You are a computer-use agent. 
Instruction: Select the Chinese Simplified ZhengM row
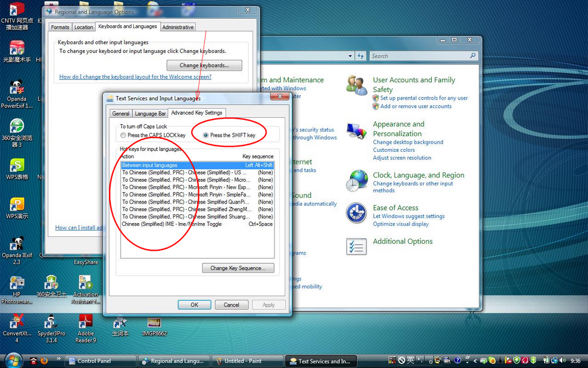[198, 209]
